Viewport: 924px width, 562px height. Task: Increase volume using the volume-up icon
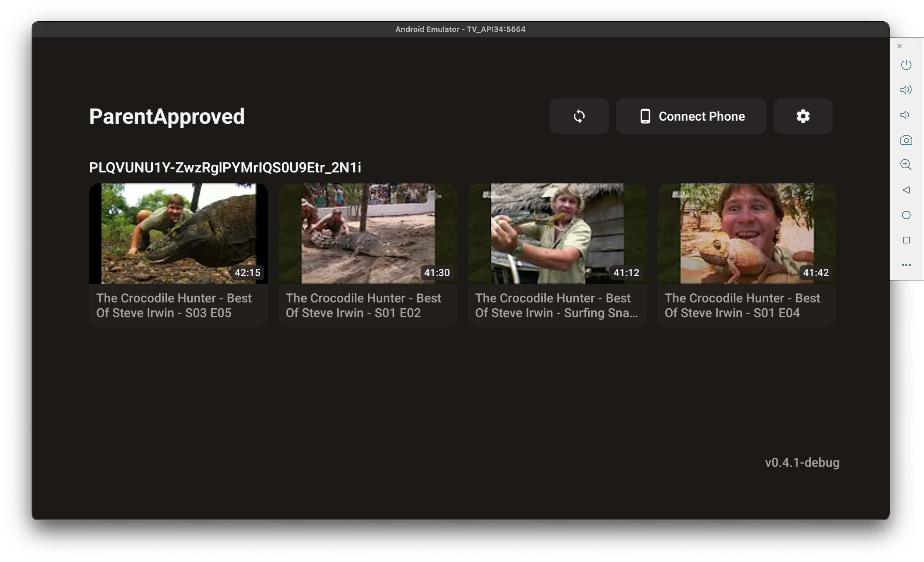tap(906, 90)
